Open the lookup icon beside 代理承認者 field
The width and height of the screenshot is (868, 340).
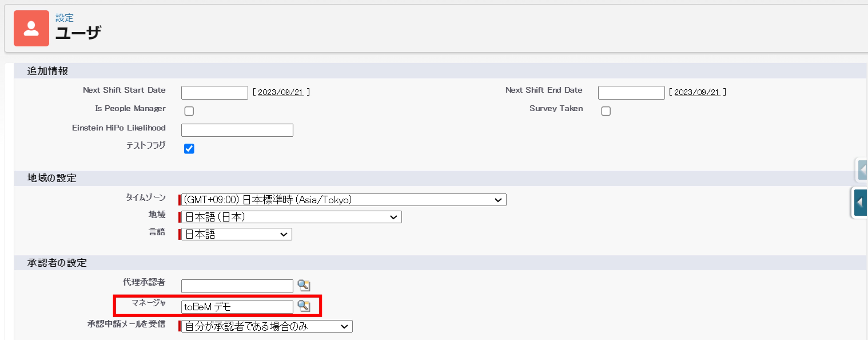[304, 285]
